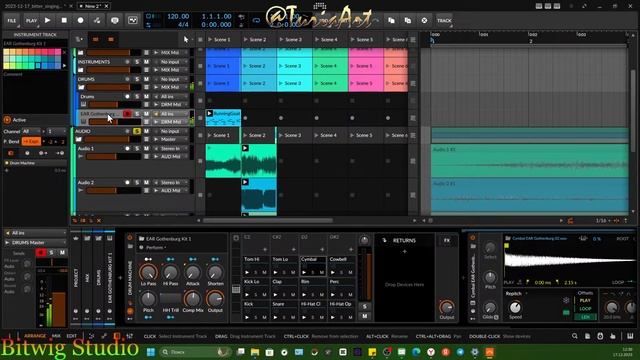Click the Lo Pass knob on Drum Machine
The image size is (640, 360).
pos(148,273)
